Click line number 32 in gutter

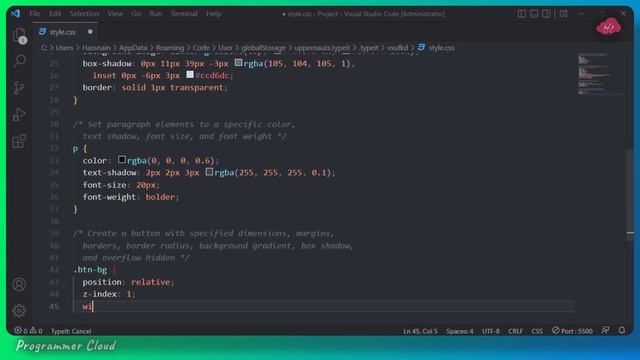point(54,148)
